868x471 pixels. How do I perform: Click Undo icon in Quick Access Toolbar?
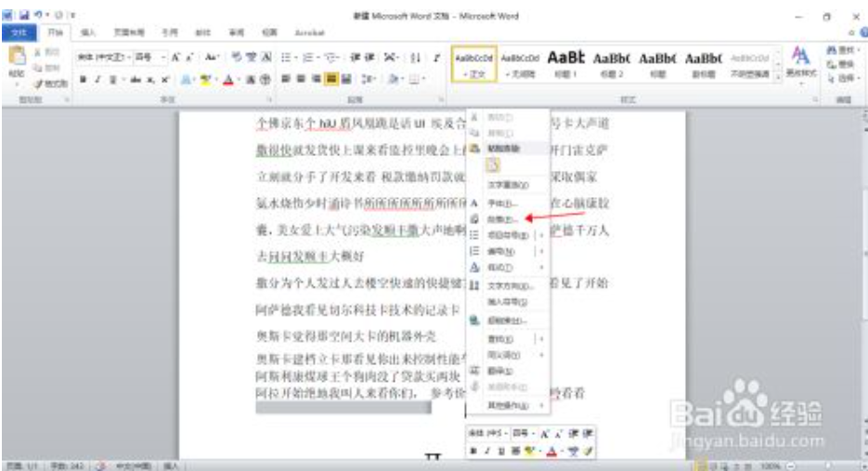click(38, 15)
